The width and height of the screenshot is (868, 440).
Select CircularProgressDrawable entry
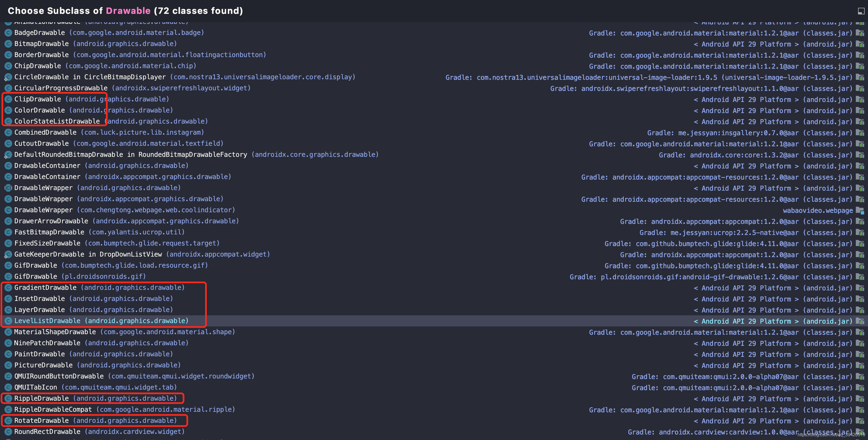(x=434, y=88)
